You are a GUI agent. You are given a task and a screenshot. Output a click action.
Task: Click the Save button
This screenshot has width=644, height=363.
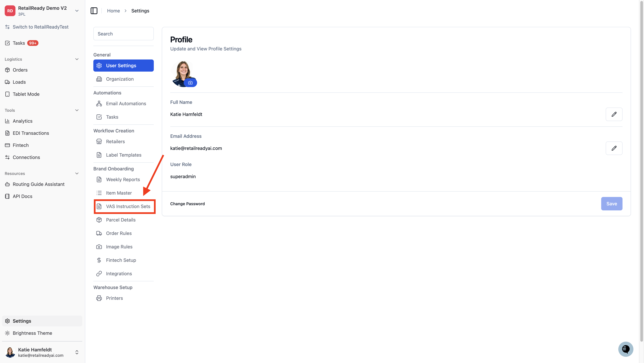tap(612, 204)
